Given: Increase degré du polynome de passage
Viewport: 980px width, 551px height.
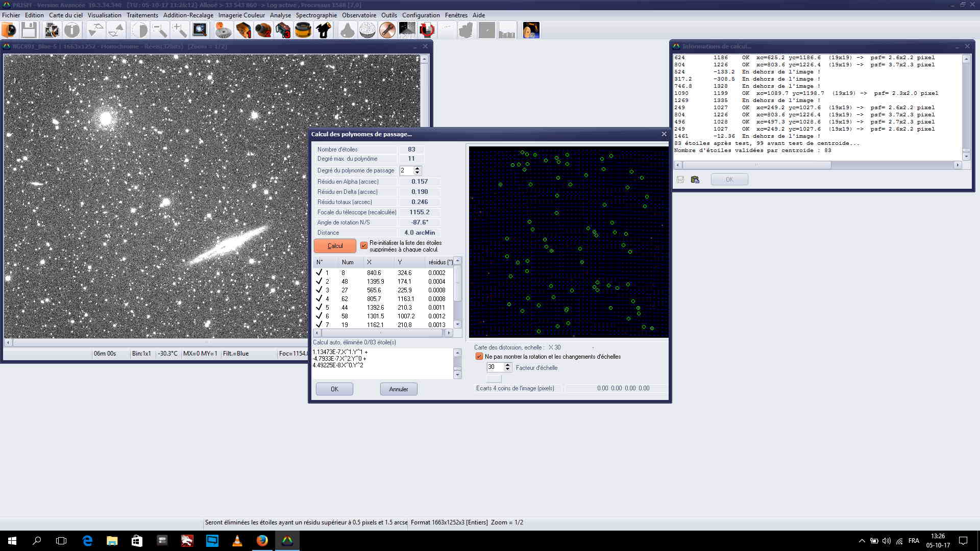Looking at the screenshot, I should [418, 168].
